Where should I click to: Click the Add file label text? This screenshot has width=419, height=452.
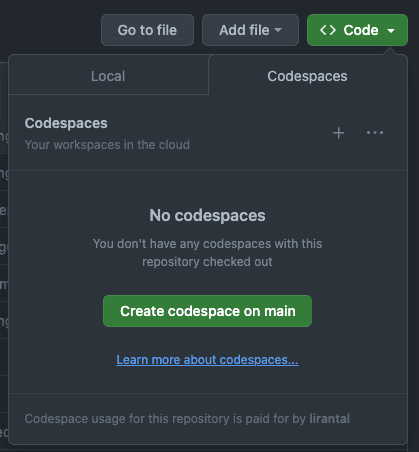coord(244,30)
